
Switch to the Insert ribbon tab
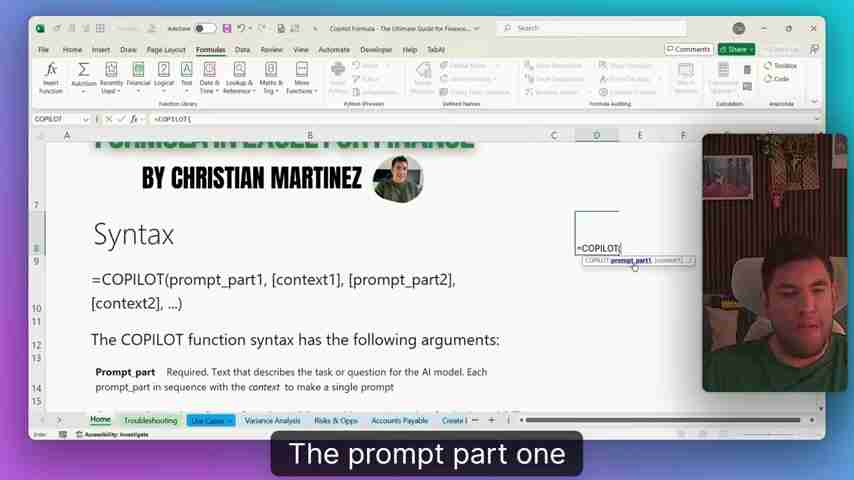pyautogui.click(x=101, y=50)
